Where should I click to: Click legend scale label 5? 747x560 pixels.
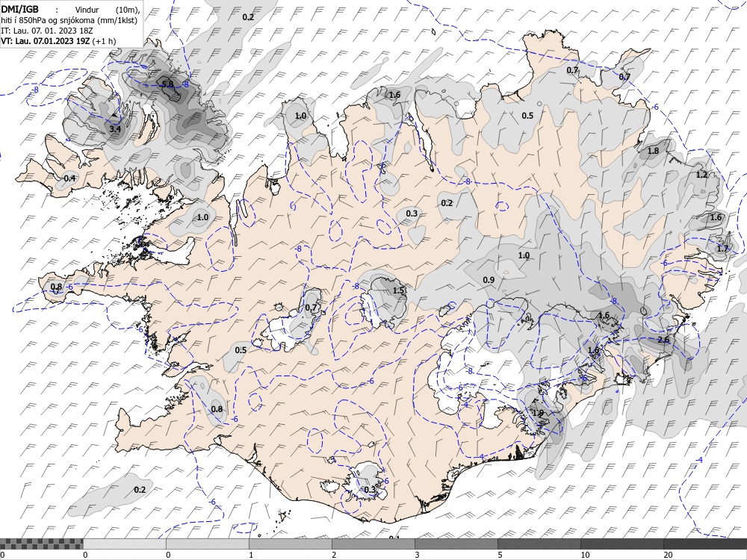[x=500, y=555]
